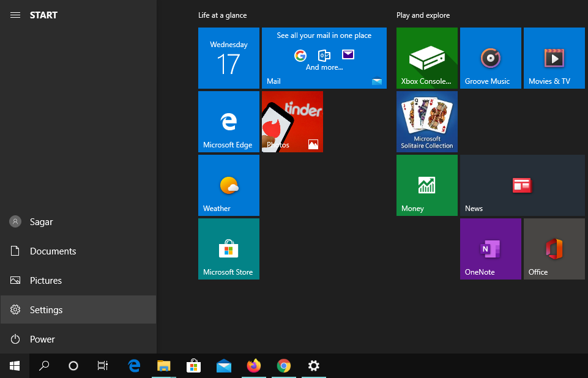Viewport: 588px width, 378px height.
Task: Open Pictures from the Start sidebar
Action: tap(78, 280)
